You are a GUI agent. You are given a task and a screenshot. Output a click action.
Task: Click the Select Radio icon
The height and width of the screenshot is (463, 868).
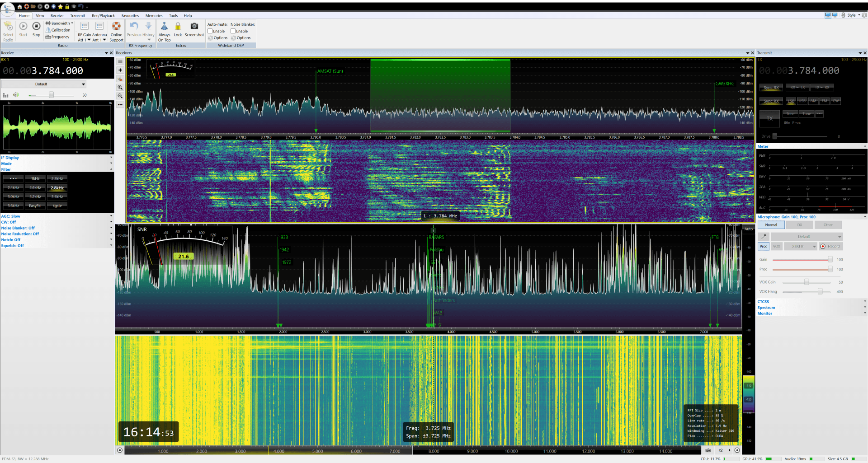coord(8,27)
